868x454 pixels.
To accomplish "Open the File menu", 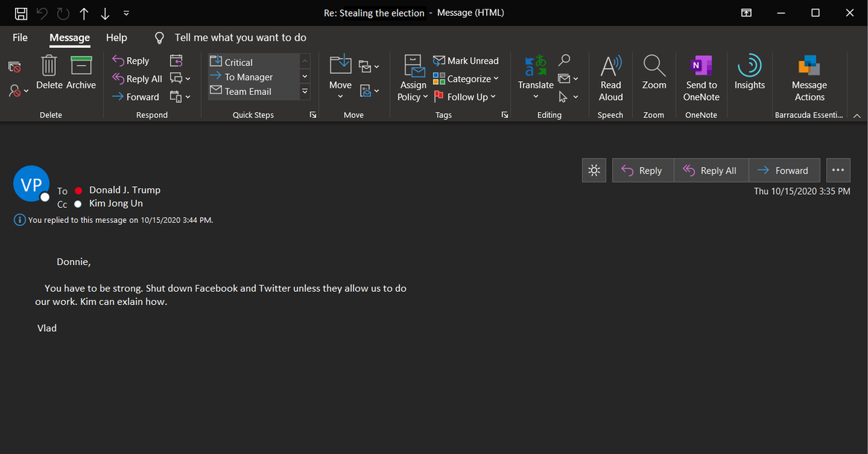I will point(20,38).
